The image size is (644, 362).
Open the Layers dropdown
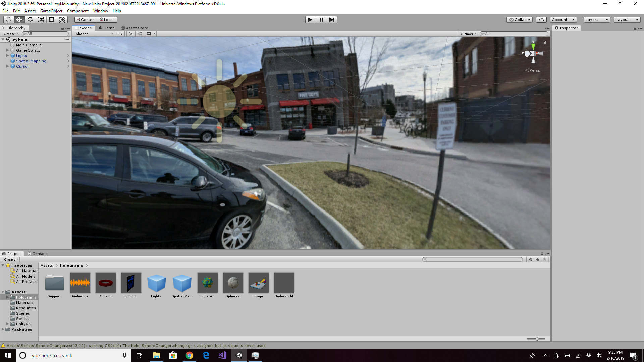[596, 20]
